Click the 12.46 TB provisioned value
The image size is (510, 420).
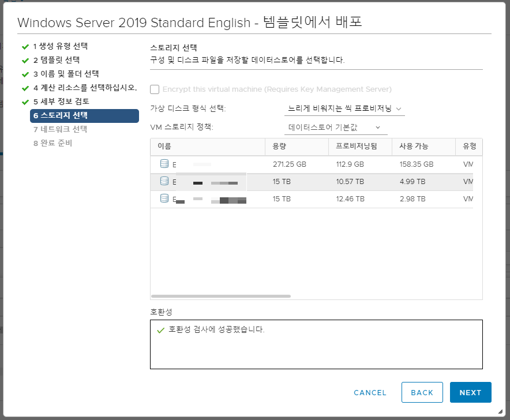tap(350, 199)
